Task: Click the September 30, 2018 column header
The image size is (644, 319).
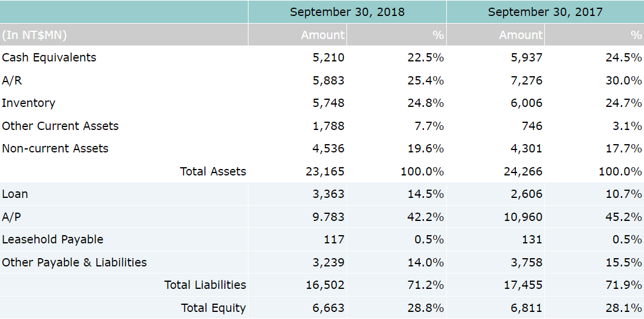Action: tap(347, 12)
